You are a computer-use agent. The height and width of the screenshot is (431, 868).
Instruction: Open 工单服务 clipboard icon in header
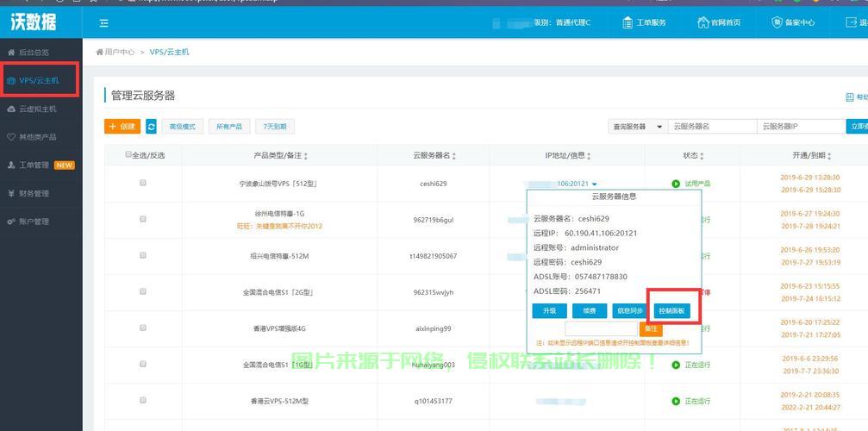[628, 22]
